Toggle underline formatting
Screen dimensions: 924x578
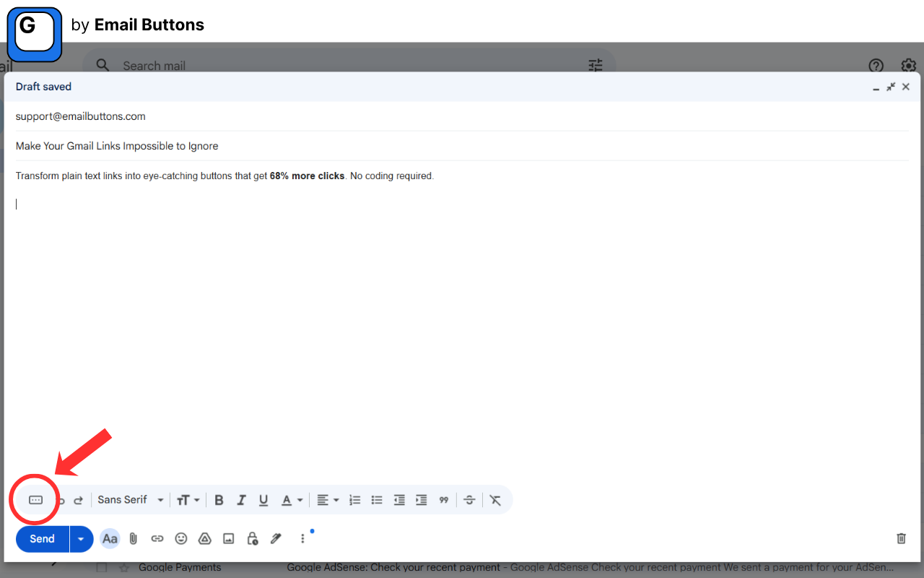pos(263,499)
